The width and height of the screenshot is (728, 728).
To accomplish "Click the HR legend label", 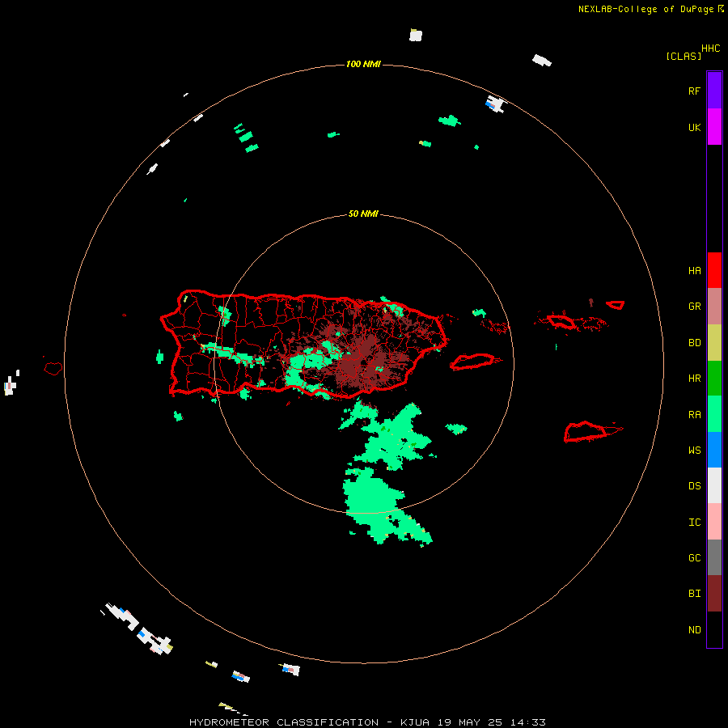I will [x=694, y=379].
